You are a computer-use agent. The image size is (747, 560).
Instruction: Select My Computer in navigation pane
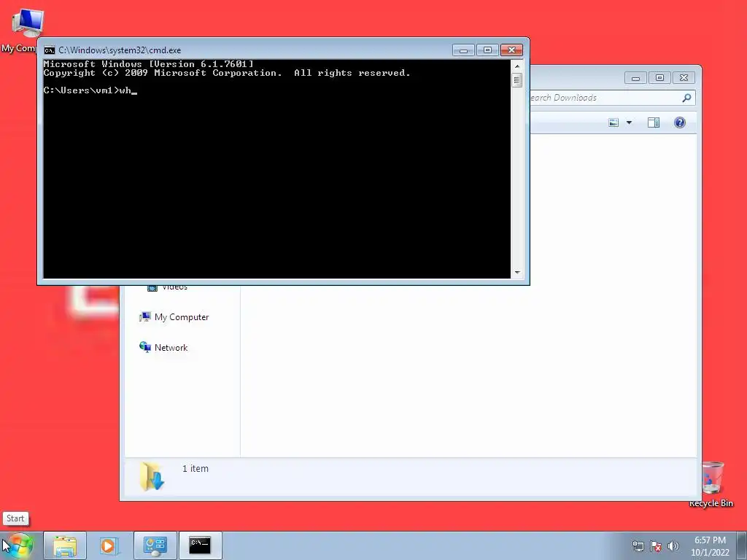[x=174, y=317]
